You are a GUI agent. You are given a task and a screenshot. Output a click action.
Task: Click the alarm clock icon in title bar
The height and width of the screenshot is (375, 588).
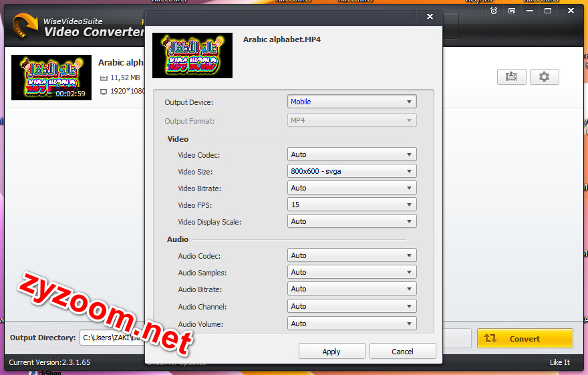[x=494, y=11]
